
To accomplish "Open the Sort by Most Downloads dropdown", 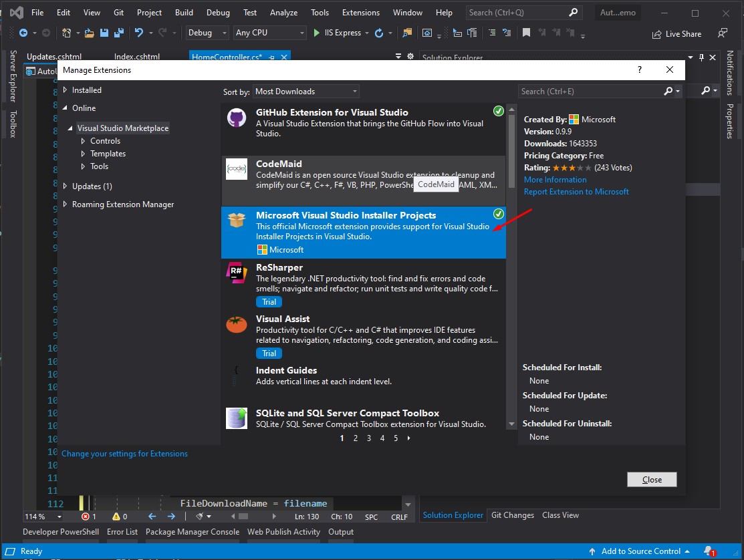I will (305, 91).
